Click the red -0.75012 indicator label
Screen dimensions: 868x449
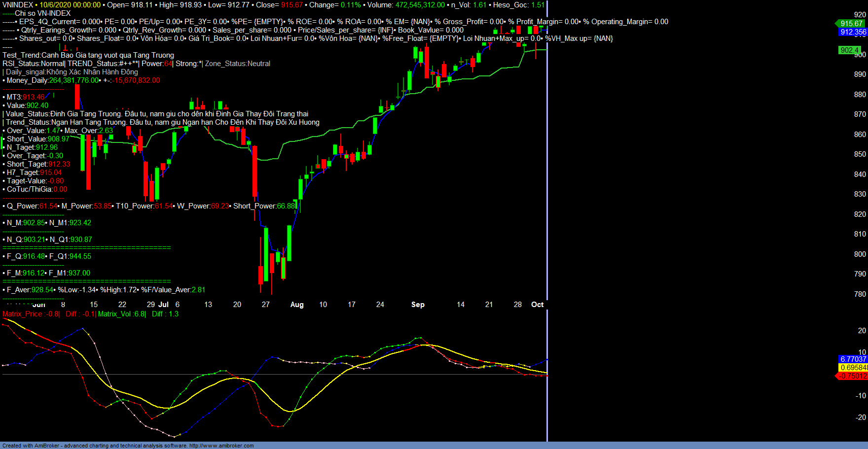click(853, 376)
